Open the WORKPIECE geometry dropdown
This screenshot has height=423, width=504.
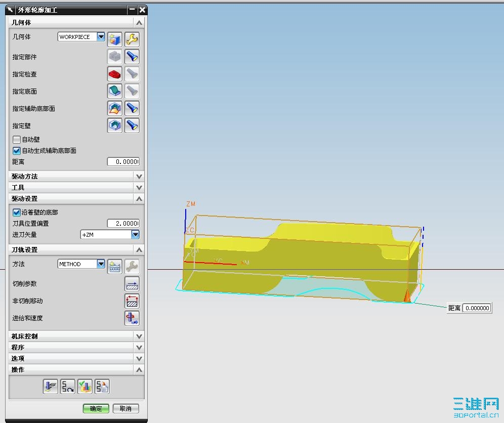(x=101, y=36)
